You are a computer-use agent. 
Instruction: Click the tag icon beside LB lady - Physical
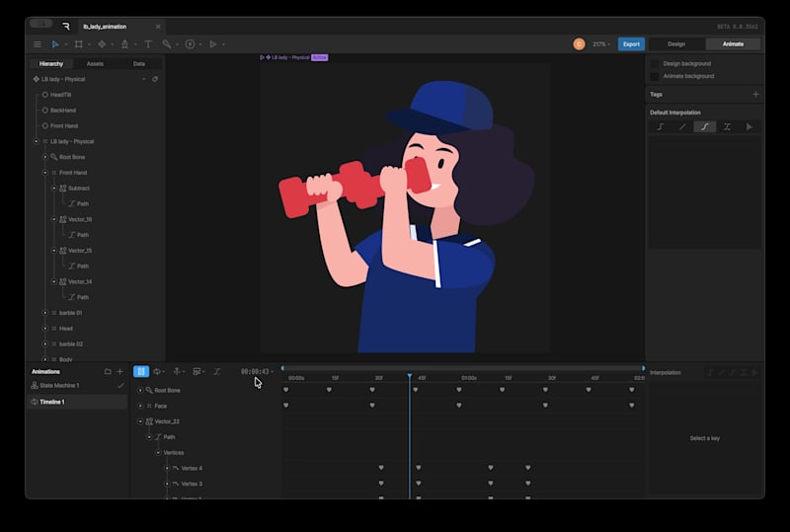pyautogui.click(x=155, y=79)
